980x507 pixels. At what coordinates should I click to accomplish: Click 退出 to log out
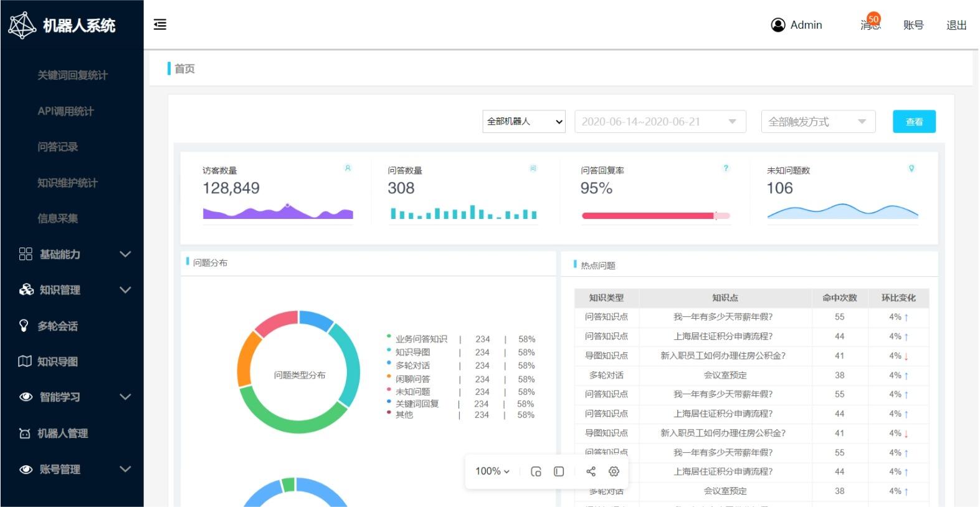tap(956, 25)
